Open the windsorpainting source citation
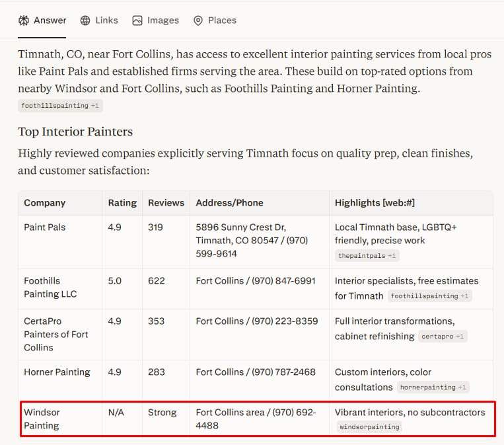The height and width of the screenshot is (445, 504). (x=369, y=427)
